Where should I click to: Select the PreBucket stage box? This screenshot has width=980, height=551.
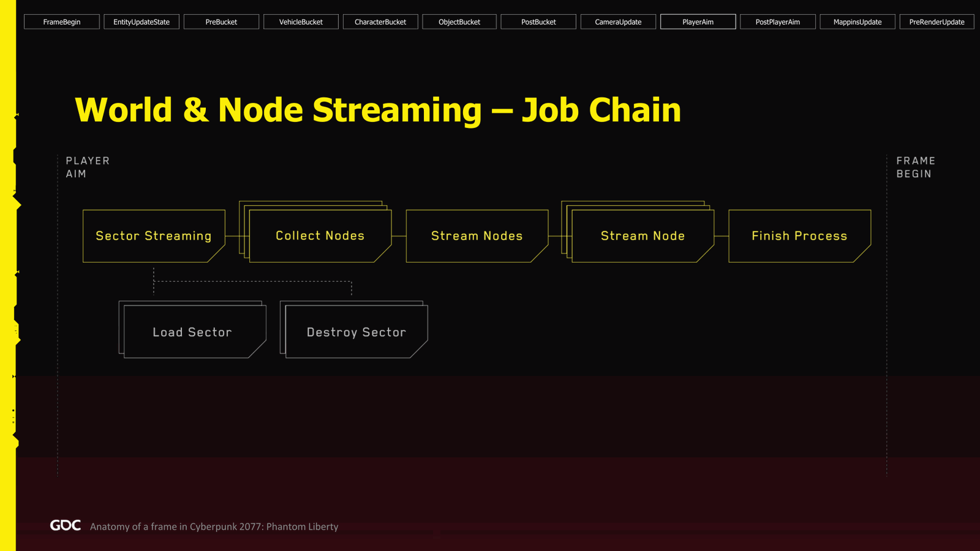[221, 22]
